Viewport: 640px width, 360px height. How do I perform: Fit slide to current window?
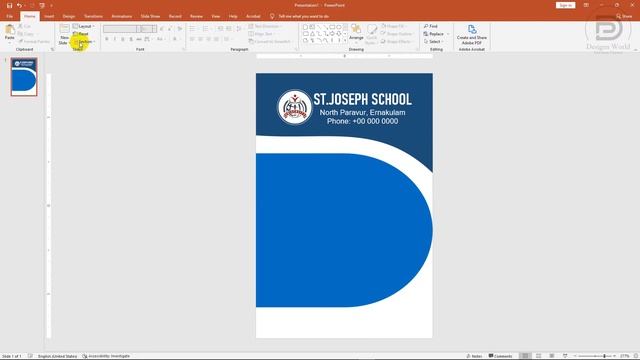pos(636,356)
